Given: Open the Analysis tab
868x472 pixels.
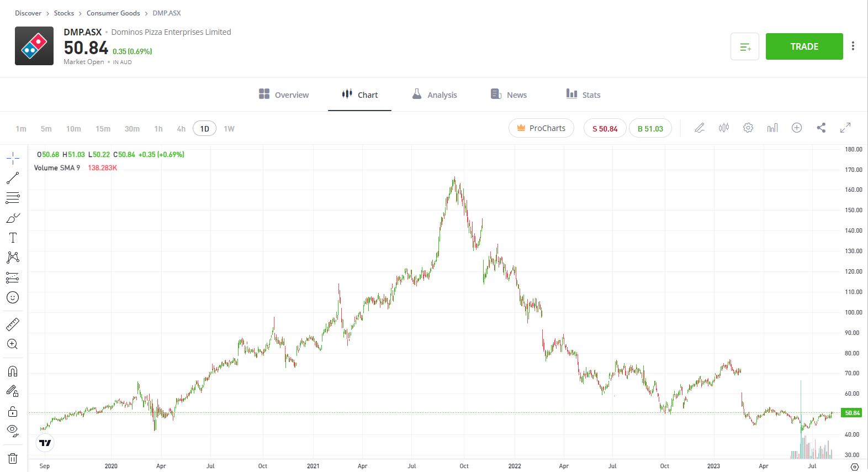Looking at the screenshot, I should click(435, 95).
